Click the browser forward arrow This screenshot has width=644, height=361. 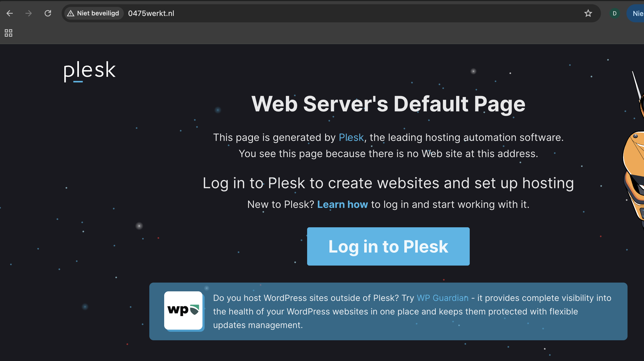click(x=28, y=13)
